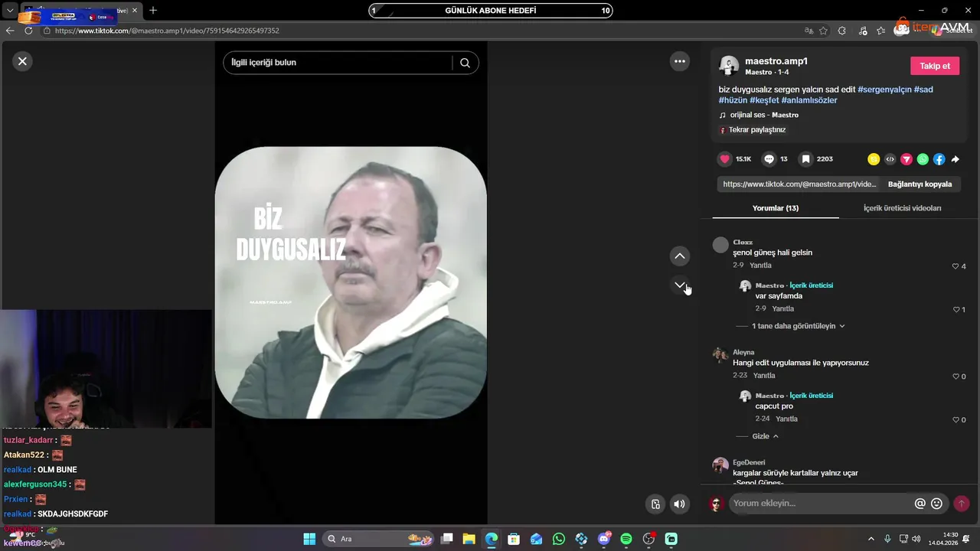Viewport: 980px width, 551px height.
Task: Open the emoji picker in comment box
Action: 936,504
